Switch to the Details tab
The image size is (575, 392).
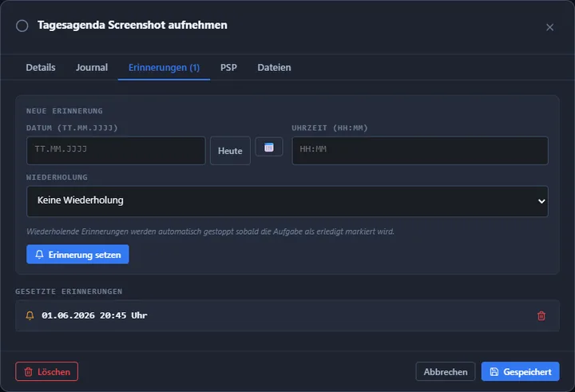(41, 68)
